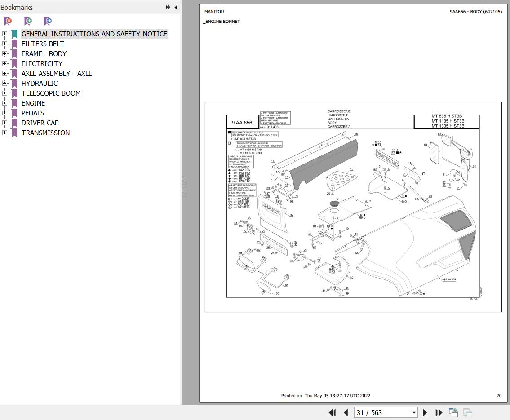Open GENERAL INSTRUCTIONS AND SAFETY NOTICE bookmark
This screenshot has height=420, width=510.
[x=94, y=34]
